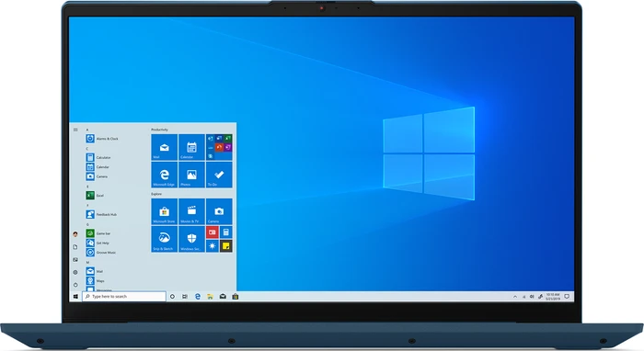Click the small Weather sun tile
Image resolution: width=644 pixels, height=351 pixels.
click(x=213, y=246)
